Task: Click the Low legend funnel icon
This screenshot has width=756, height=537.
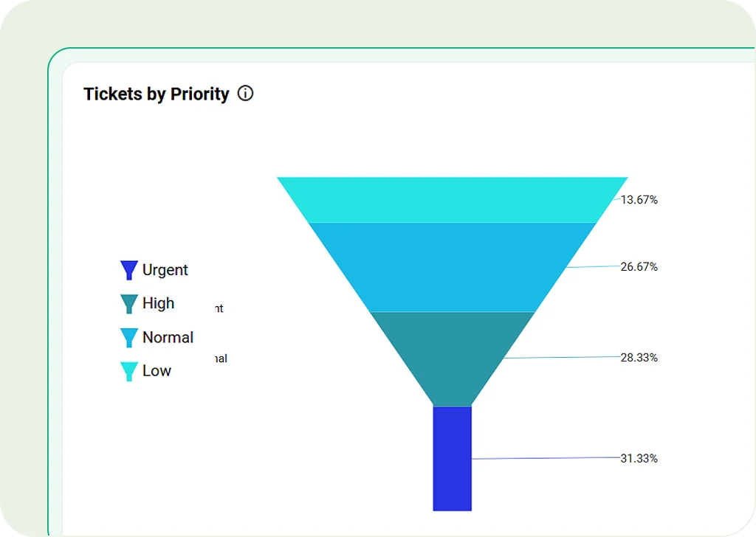Action: pyautogui.click(x=128, y=371)
